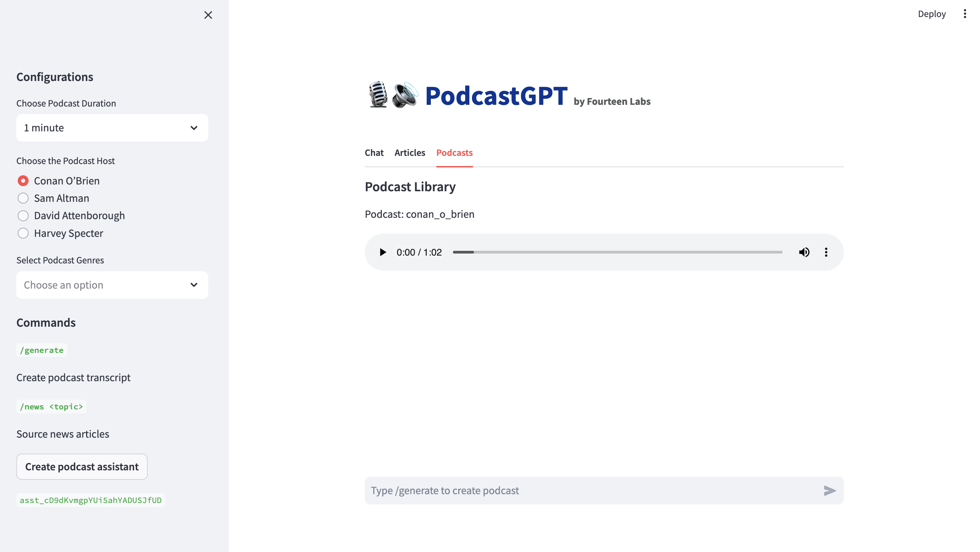The width and height of the screenshot is (980, 552).
Task: Open audio player more options menu
Action: click(x=826, y=252)
